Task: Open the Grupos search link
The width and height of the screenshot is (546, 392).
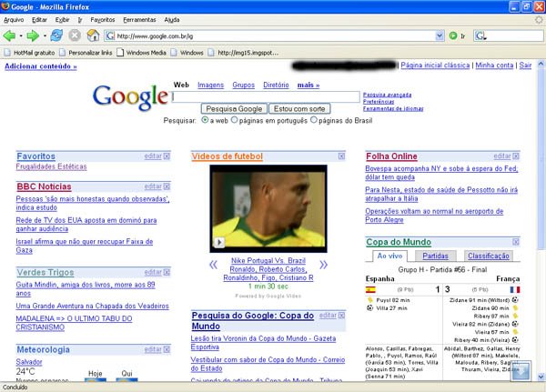Action: pyautogui.click(x=243, y=85)
